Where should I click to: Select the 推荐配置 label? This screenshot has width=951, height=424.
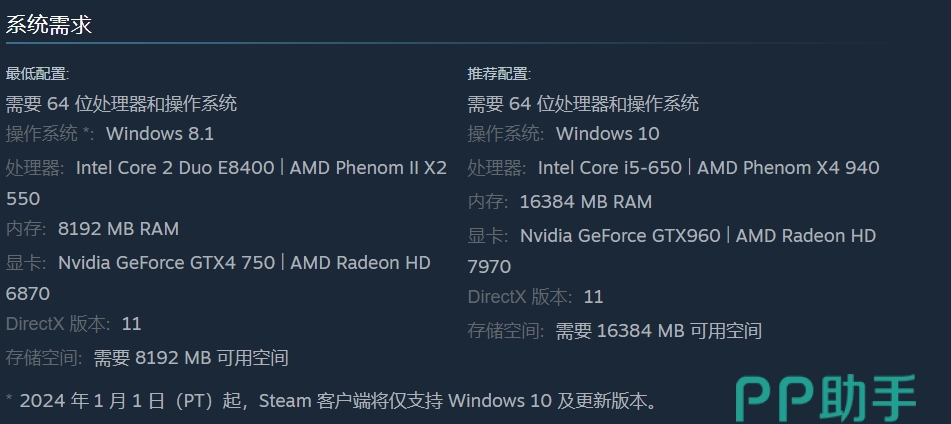pyautogui.click(x=500, y=74)
